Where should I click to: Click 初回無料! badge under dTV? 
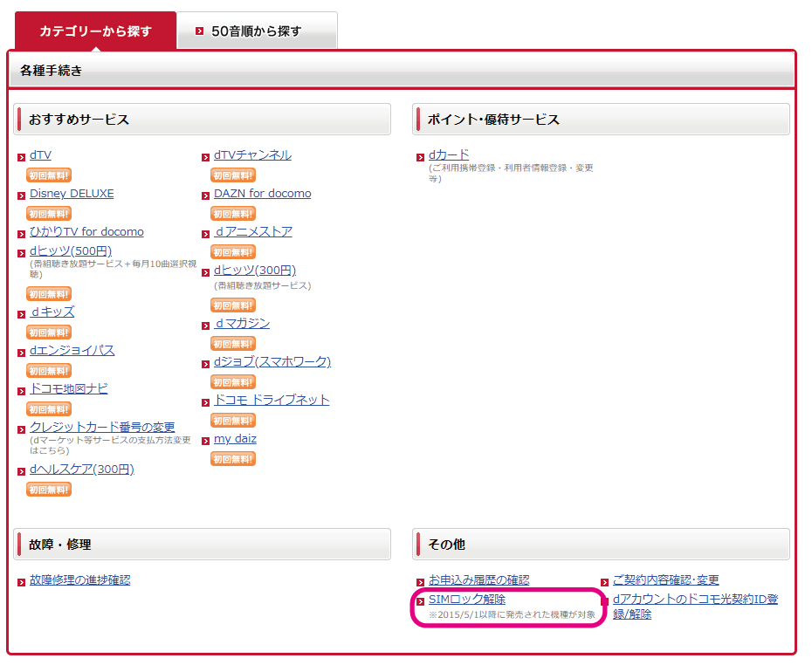(x=49, y=175)
